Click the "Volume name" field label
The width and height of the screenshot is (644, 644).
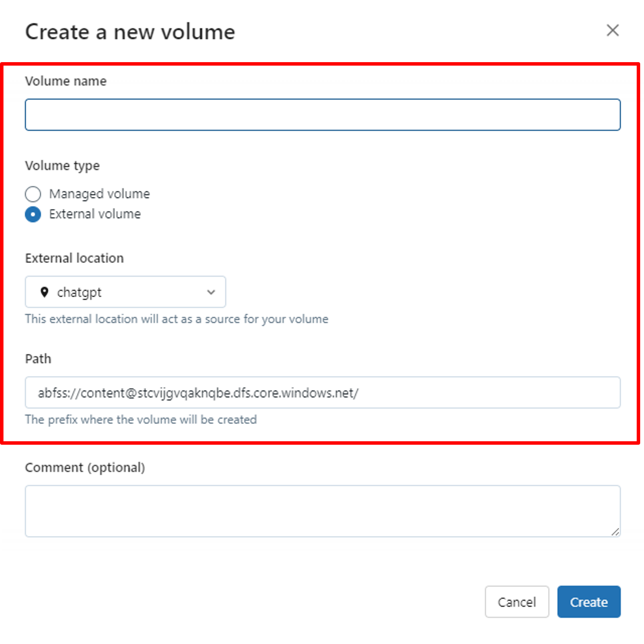click(x=66, y=81)
